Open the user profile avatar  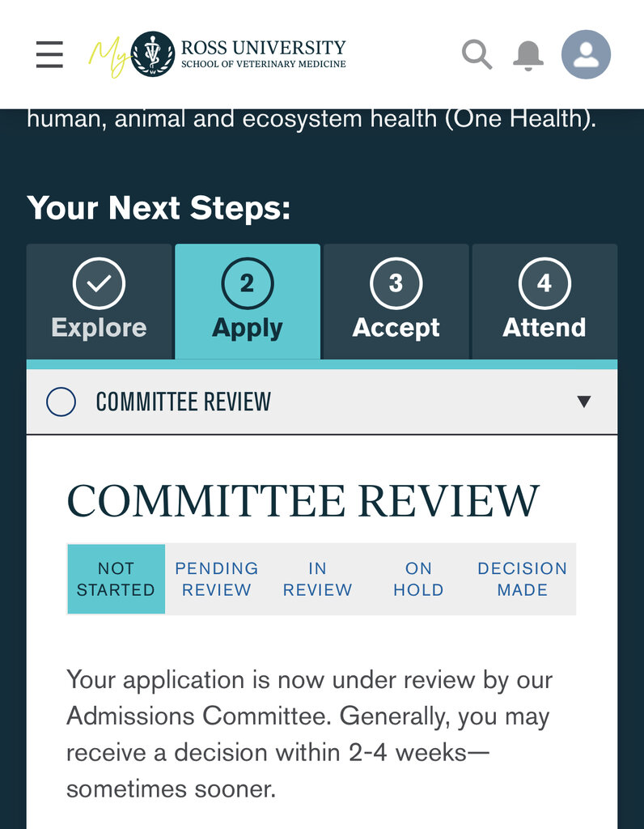point(586,54)
